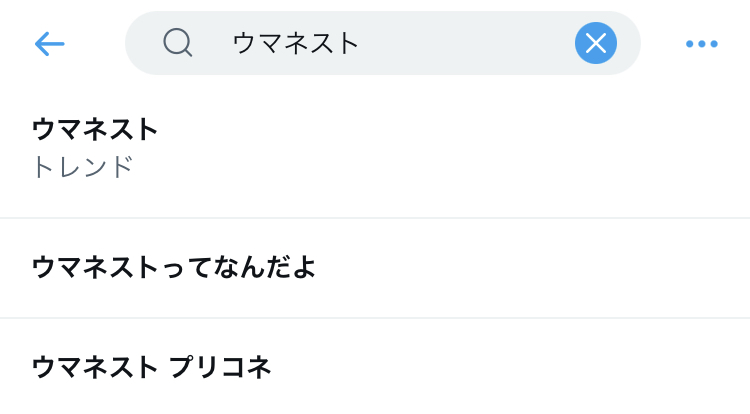Screen dimensions: 750x414
Task: Pick the suggestion ending in プリコネ
Action: [151, 367]
